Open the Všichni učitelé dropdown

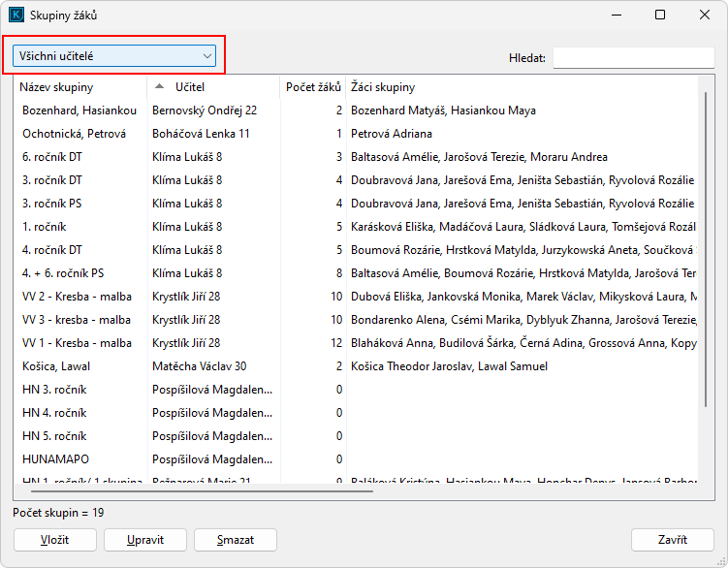pyautogui.click(x=114, y=56)
